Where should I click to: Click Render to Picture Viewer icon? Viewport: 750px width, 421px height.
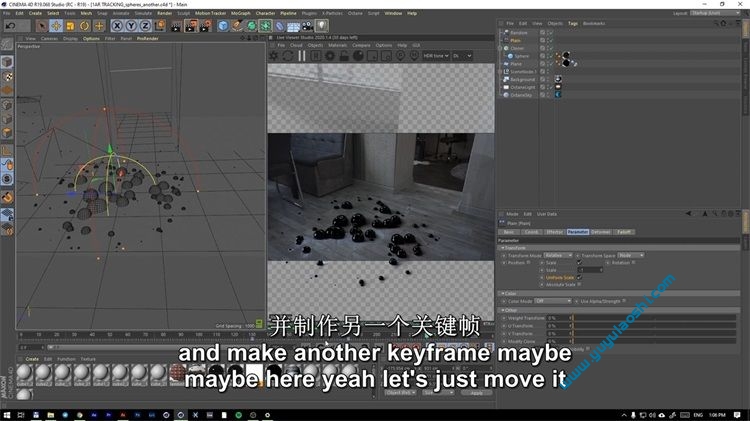click(191, 26)
